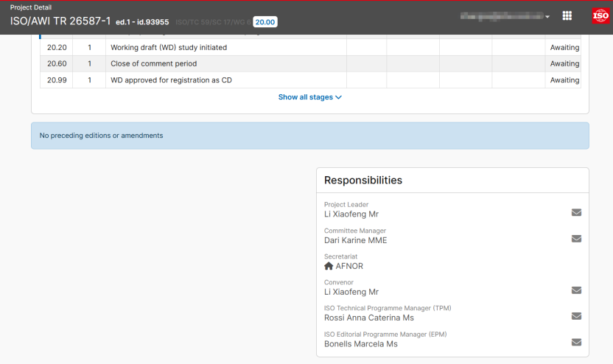Email Project Leader Li Xiaofeng
The width and height of the screenshot is (613, 364).
576,213
